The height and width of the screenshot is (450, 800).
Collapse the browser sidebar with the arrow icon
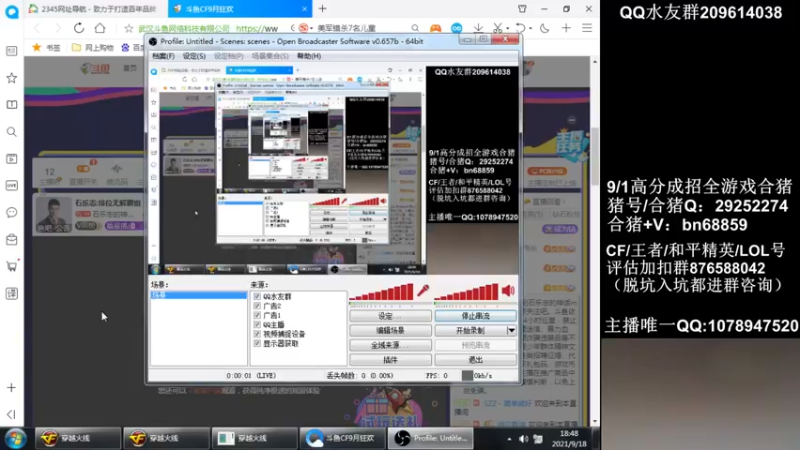click(x=11, y=414)
